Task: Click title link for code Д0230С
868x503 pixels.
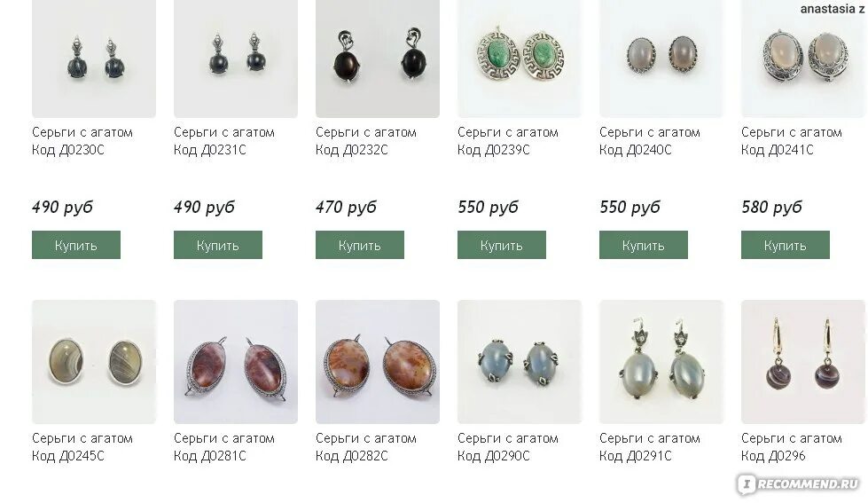Action: [x=82, y=141]
